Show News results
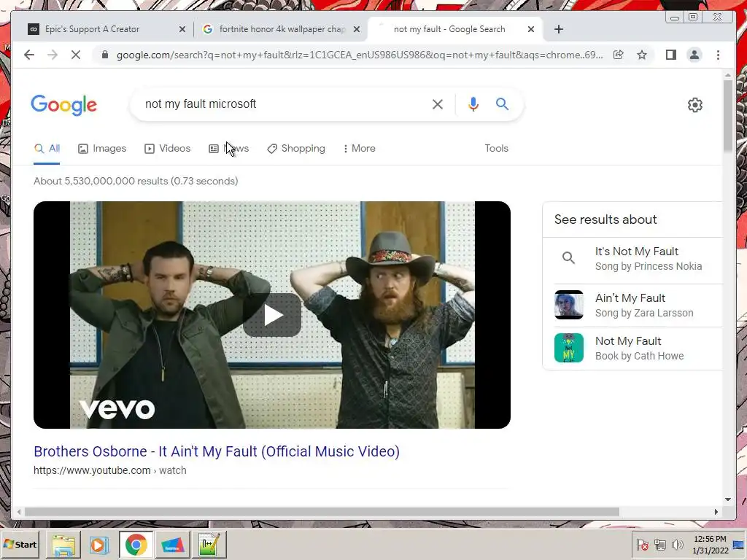This screenshot has height=560, width=747. [228, 149]
